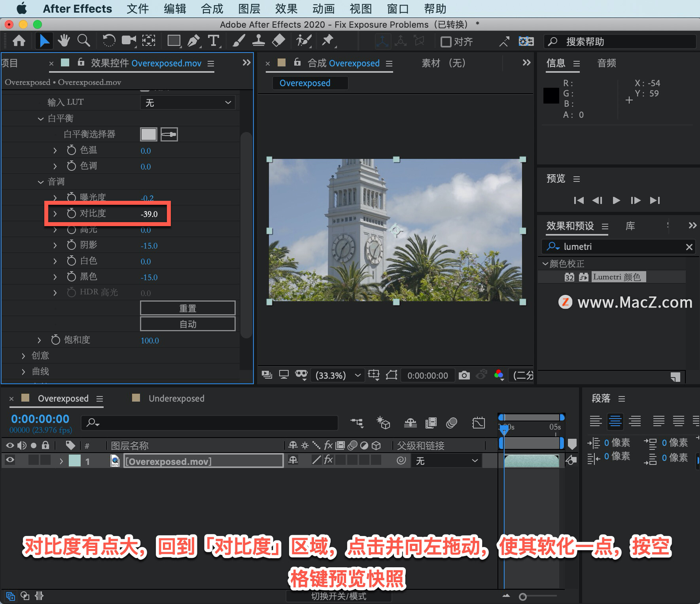
Task: Open the 输入 LUT dropdown
Action: 188,103
